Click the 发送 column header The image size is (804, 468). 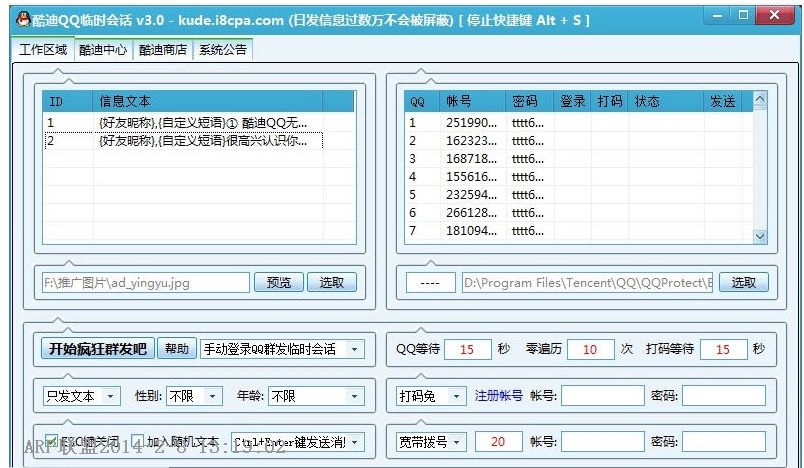pyautogui.click(x=722, y=101)
